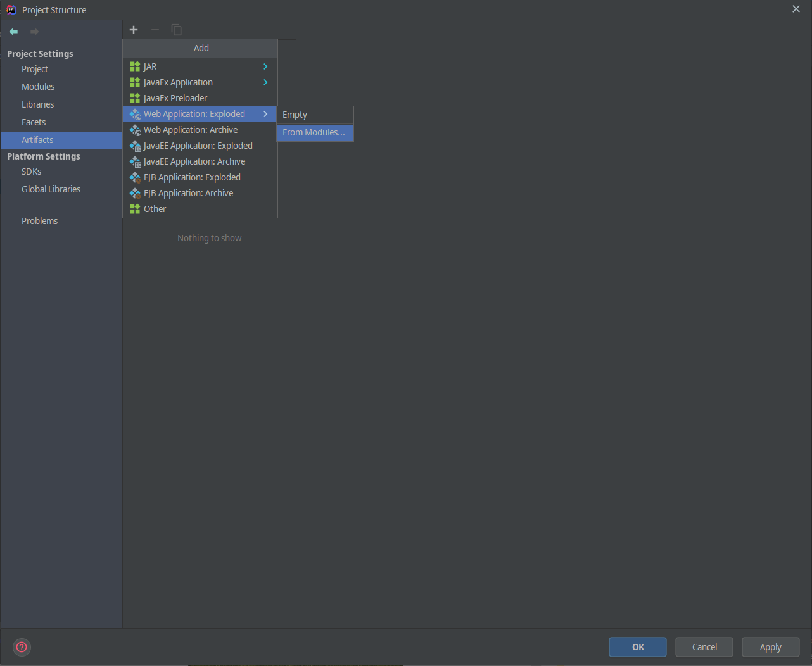Go back using the left arrow icon
This screenshot has height=666, width=812.
pyautogui.click(x=13, y=32)
